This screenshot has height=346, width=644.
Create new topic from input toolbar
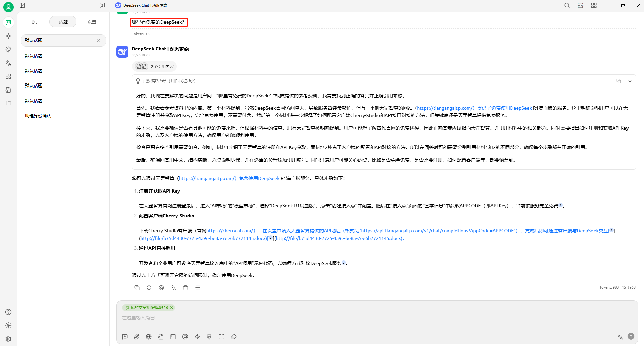click(125, 337)
